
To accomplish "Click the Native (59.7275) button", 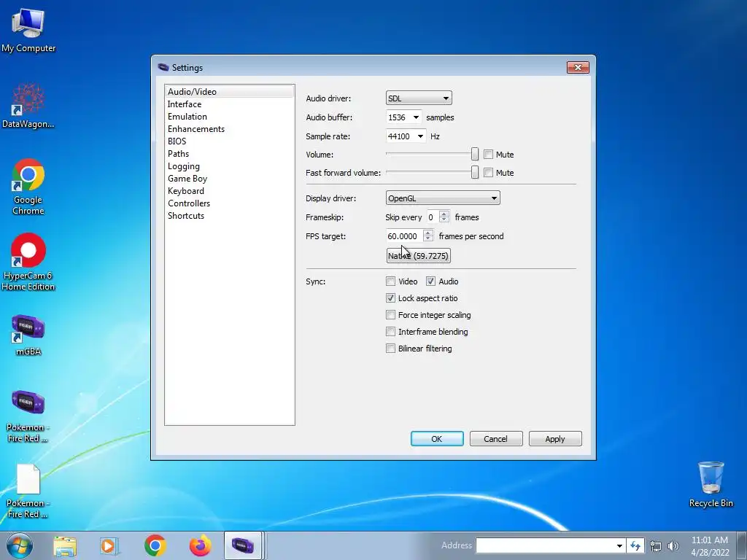I will tap(418, 256).
